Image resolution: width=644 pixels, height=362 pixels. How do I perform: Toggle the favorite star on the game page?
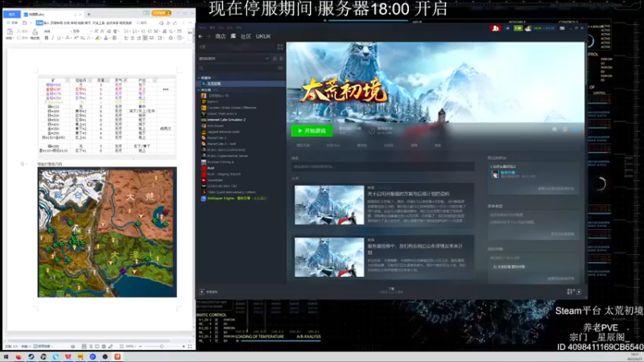point(576,129)
